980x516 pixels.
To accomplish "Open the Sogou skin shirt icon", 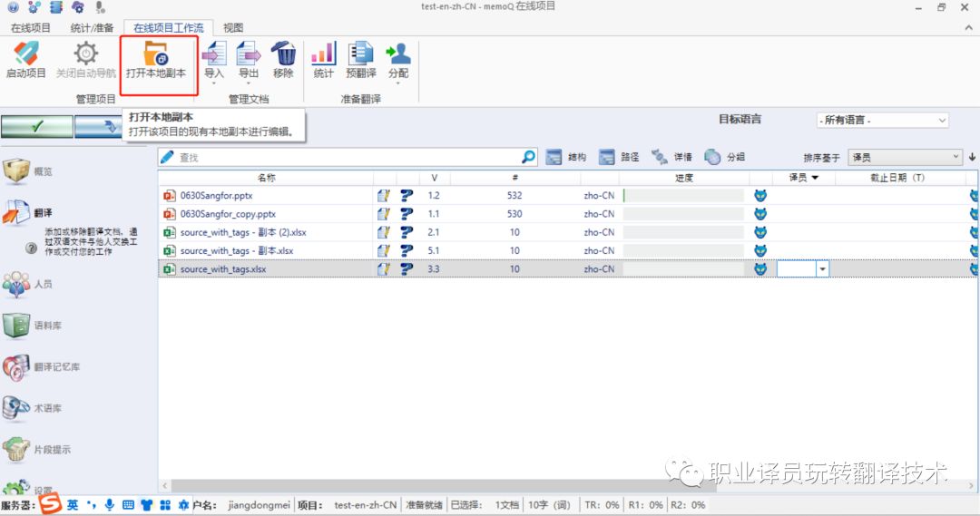I will tap(147, 505).
